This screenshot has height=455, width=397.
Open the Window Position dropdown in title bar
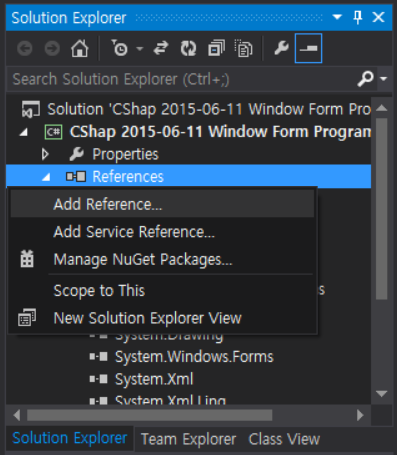point(337,17)
